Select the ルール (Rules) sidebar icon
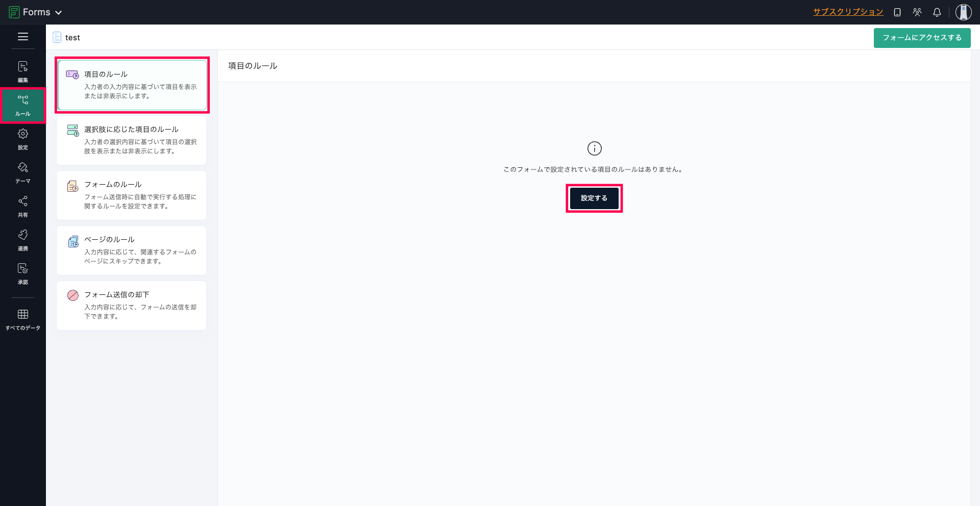 click(23, 105)
